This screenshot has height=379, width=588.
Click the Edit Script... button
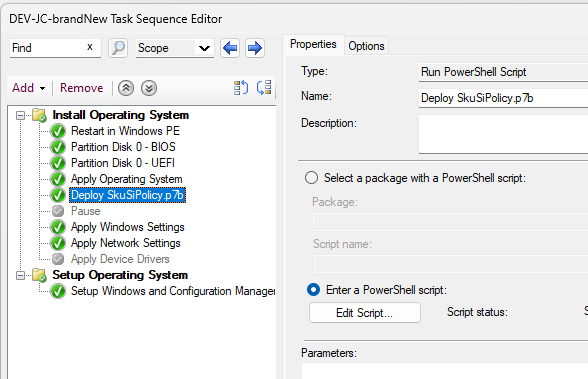coord(364,313)
